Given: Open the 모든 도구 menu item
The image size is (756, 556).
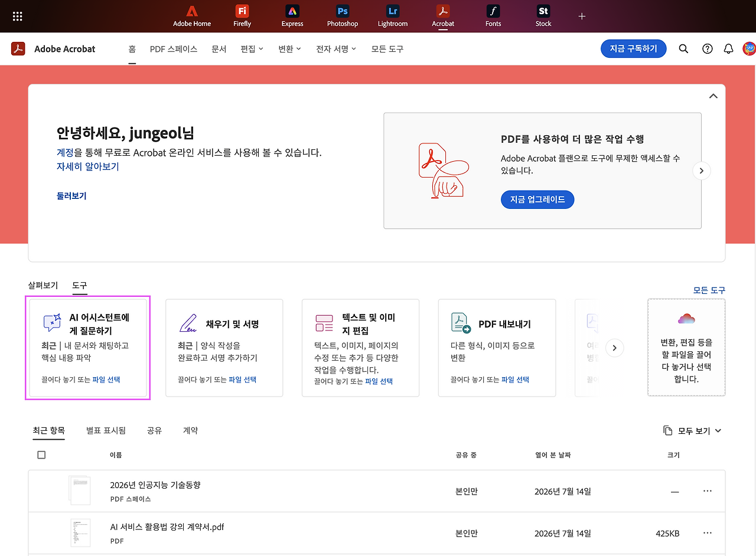Looking at the screenshot, I should point(387,49).
